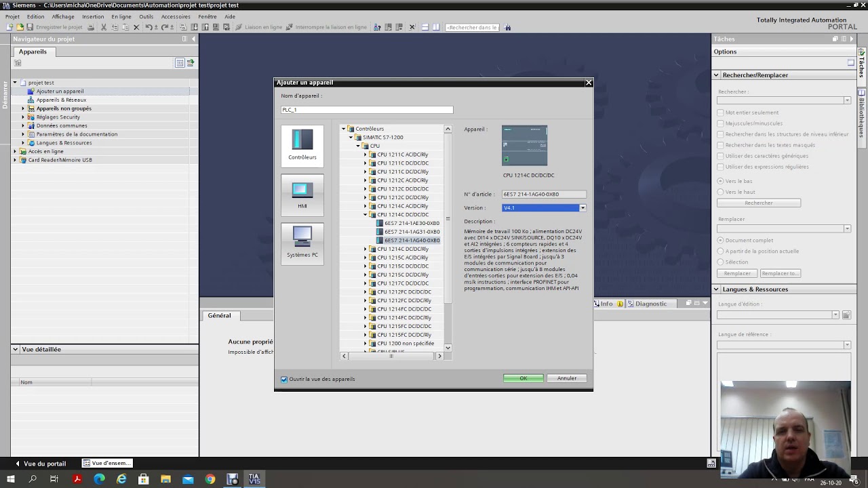The height and width of the screenshot is (488, 868).
Task: Click the Annuler button in dialog
Action: click(567, 378)
